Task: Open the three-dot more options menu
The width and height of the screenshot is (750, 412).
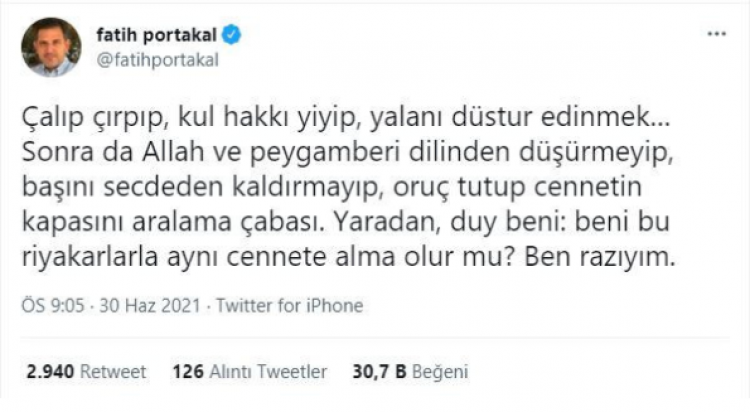Action: point(716,34)
